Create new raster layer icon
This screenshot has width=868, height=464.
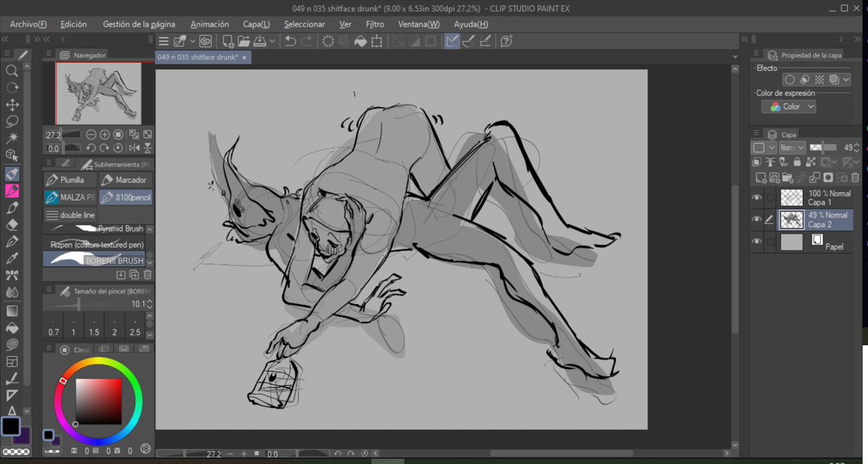(x=760, y=177)
